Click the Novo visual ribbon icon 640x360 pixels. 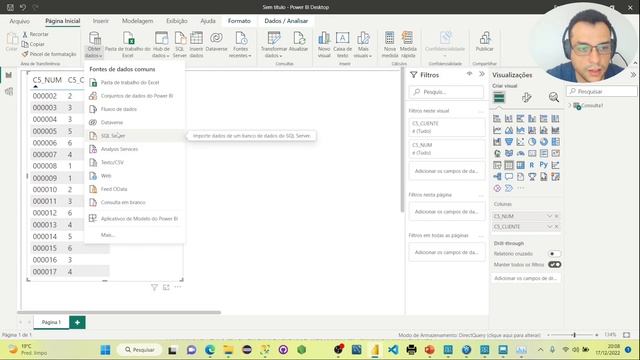[x=324, y=45]
